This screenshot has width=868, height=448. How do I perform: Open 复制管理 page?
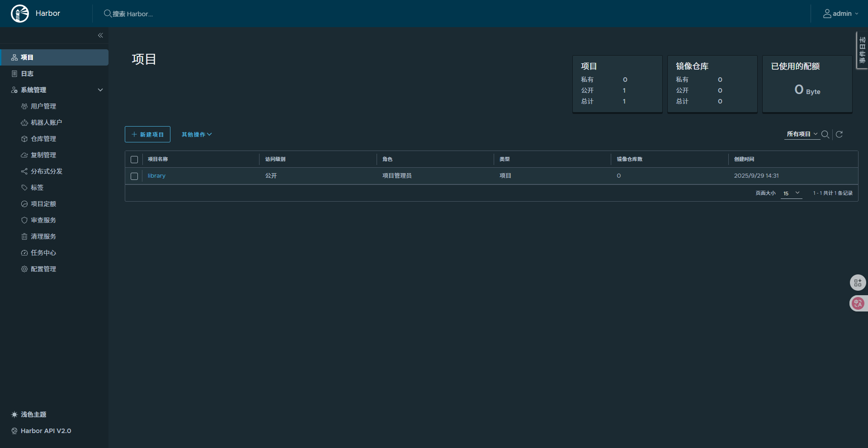(43, 155)
